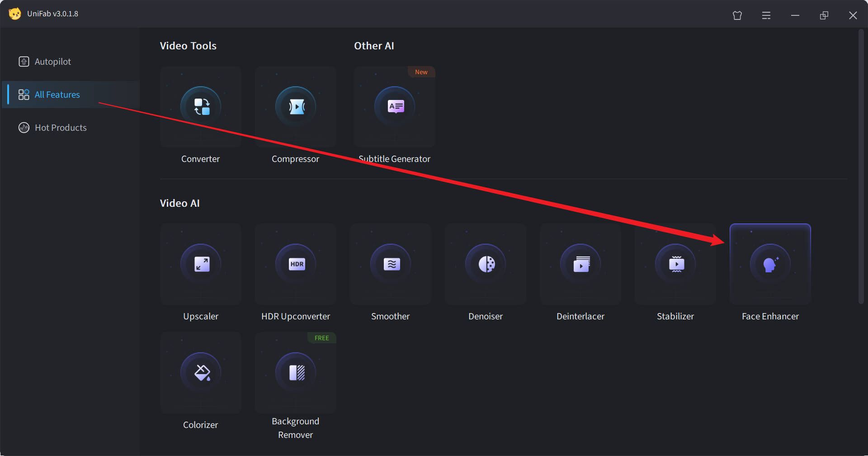Image resolution: width=868 pixels, height=456 pixels.
Task: Click the Face Enhancer label
Action: 770,316
